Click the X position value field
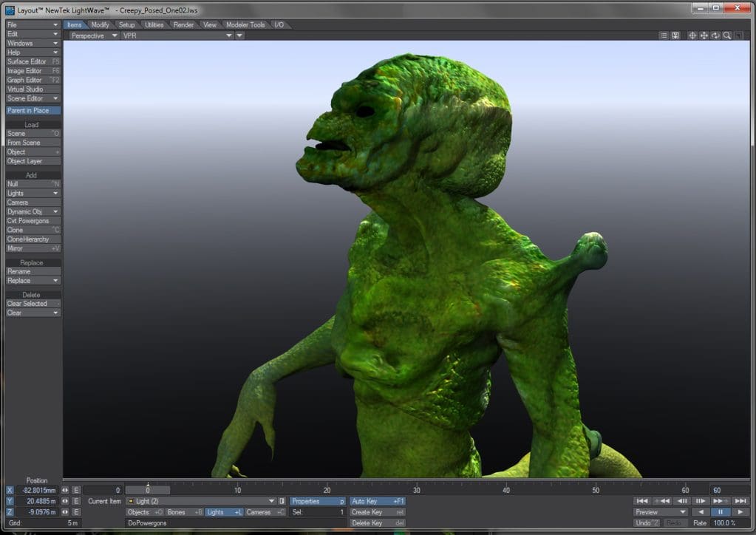The height and width of the screenshot is (535, 756). 37,490
